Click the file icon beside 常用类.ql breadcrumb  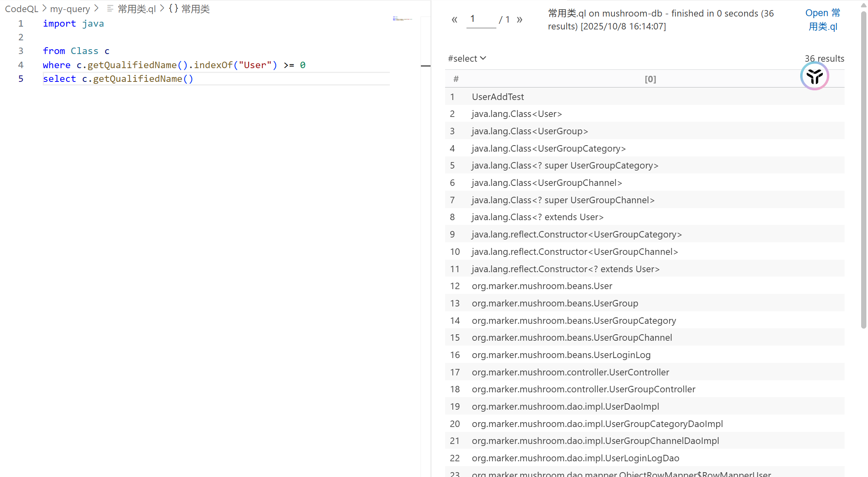(110, 8)
